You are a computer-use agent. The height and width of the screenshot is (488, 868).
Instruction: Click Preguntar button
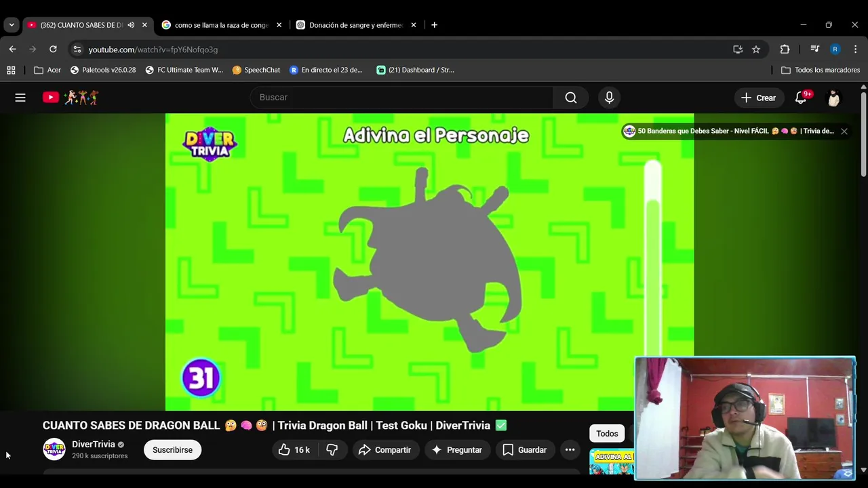click(x=457, y=450)
